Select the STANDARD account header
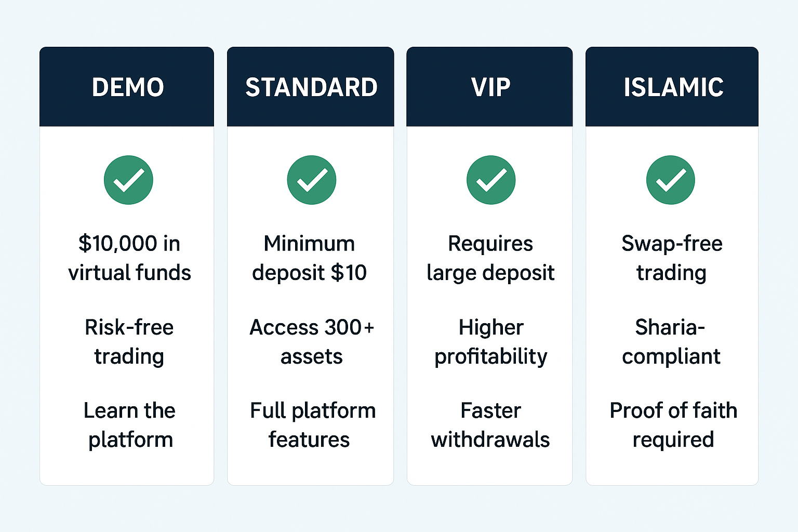This screenshot has width=798, height=532. tap(311, 87)
